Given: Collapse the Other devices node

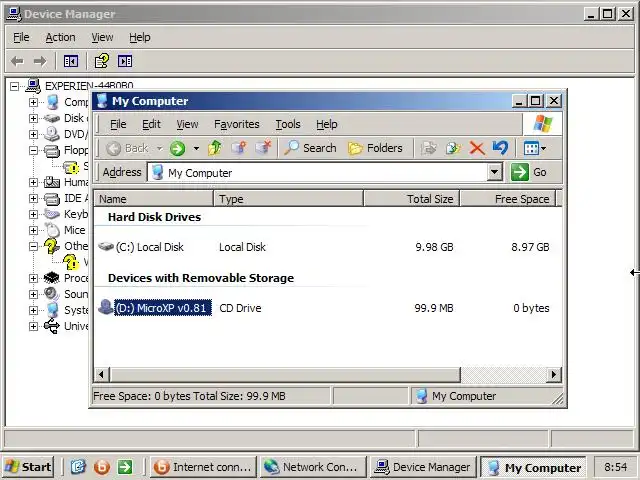Looking at the screenshot, I should [33, 247].
